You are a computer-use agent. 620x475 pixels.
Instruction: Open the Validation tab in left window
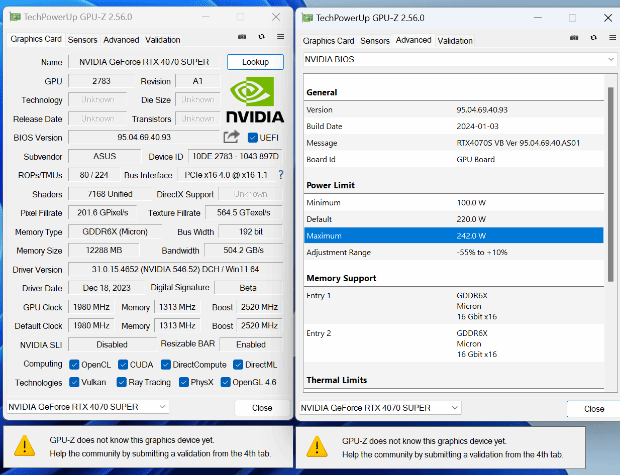pos(163,40)
